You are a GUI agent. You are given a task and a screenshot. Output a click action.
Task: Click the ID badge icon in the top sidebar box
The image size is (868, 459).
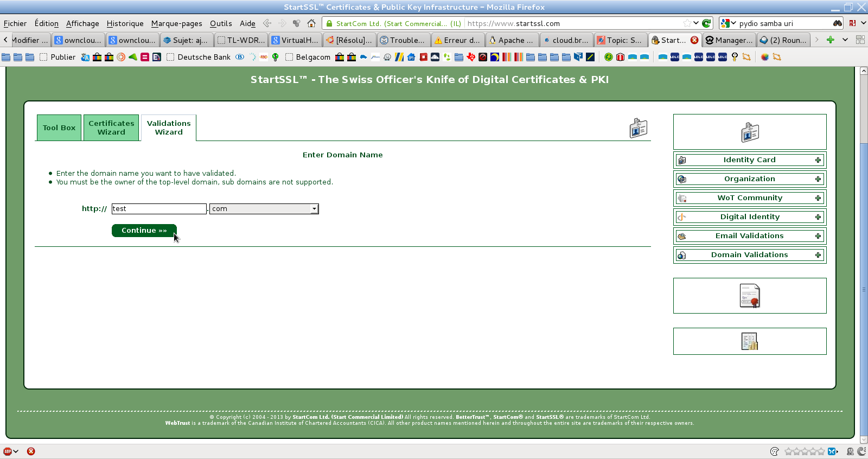(x=750, y=132)
